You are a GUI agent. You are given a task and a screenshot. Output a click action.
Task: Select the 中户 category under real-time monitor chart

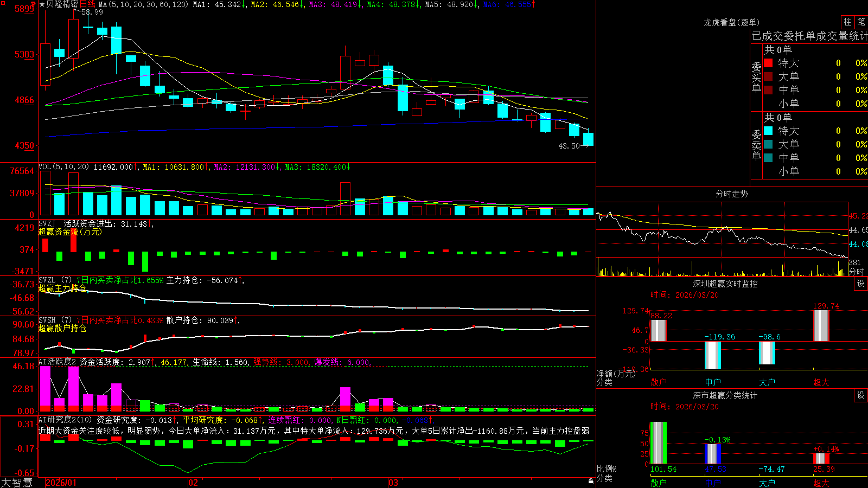(713, 382)
